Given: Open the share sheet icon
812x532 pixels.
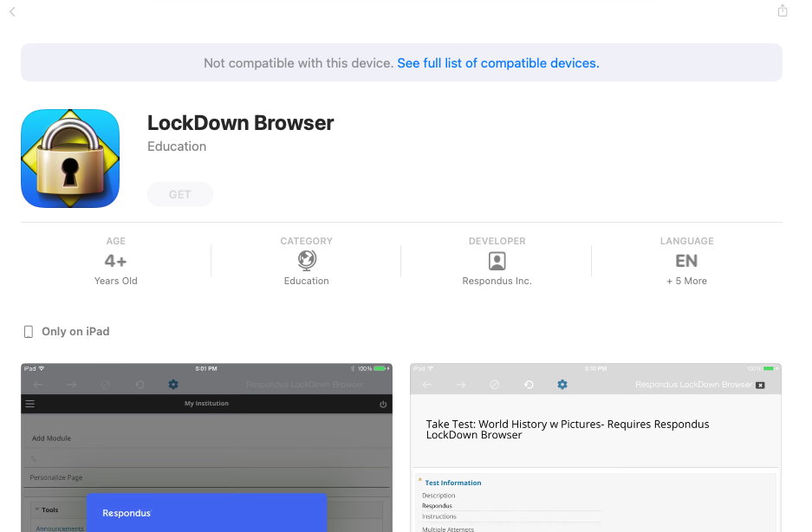Looking at the screenshot, I should [783, 10].
